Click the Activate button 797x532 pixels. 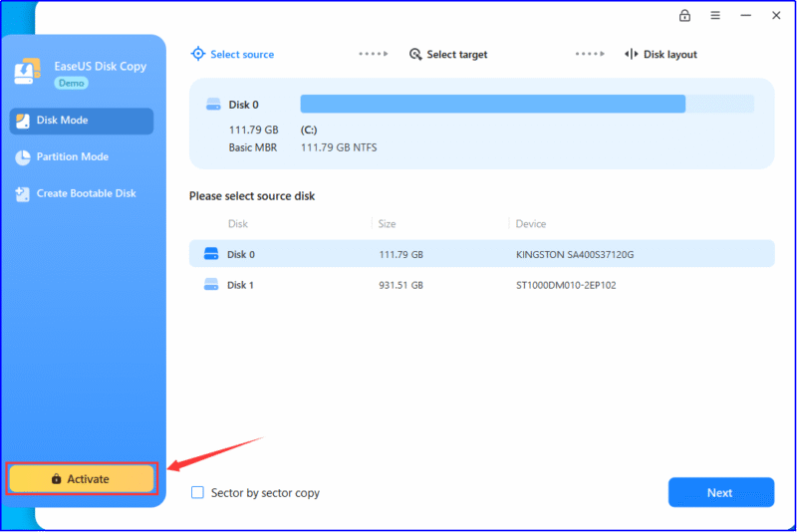click(x=82, y=478)
